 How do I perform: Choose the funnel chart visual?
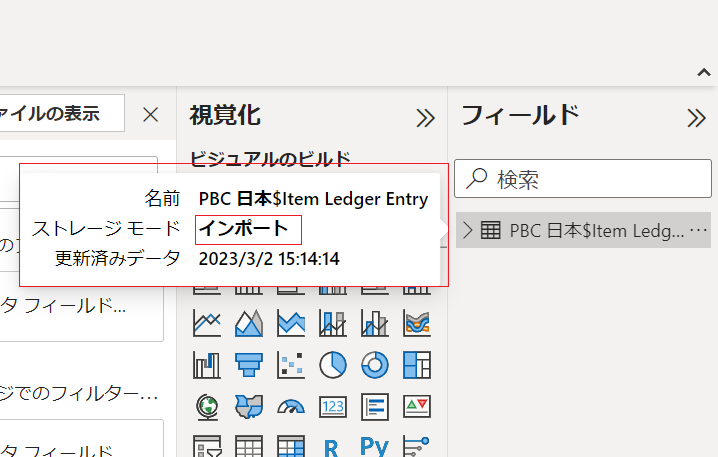coord(249,364)
